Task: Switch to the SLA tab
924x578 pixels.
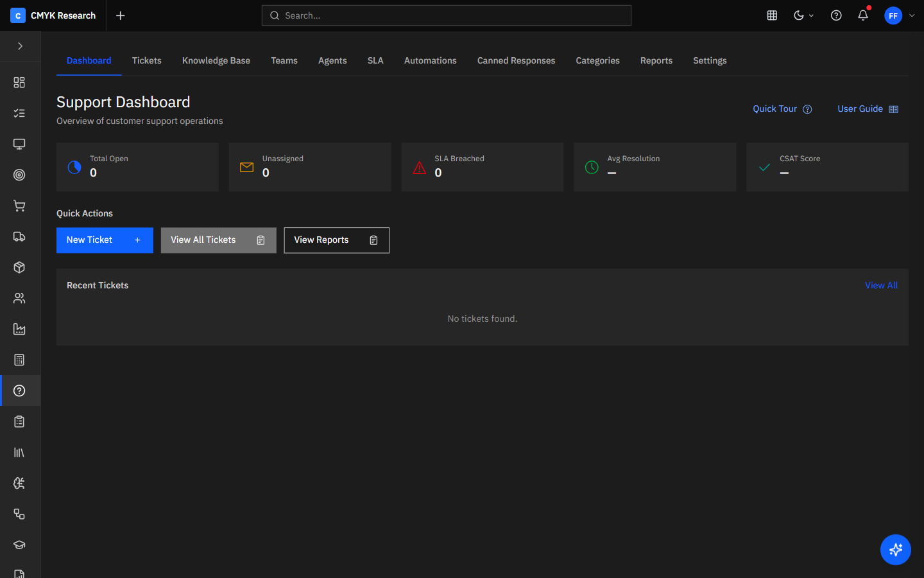Action: point(375,60)
